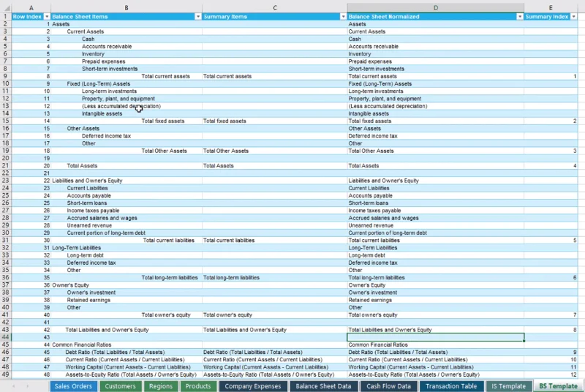Click 'Retained earnings' in column D
This screenshot has width=585, height=392.
click(x=370, y=300)
